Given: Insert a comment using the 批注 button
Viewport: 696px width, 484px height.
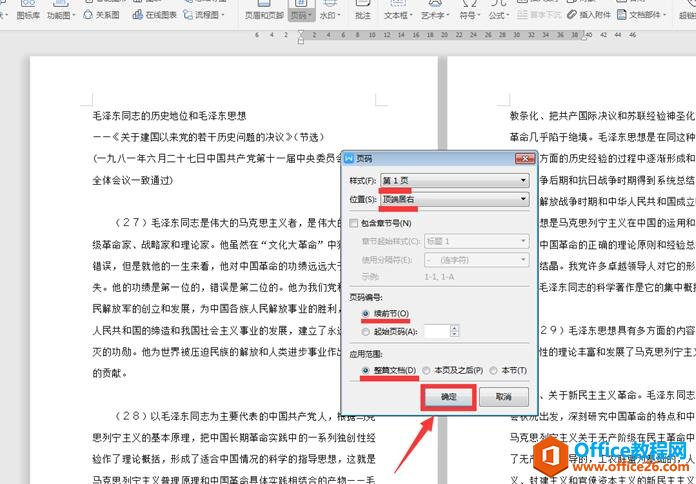Looking at the screenshot, I should (362, 16).
